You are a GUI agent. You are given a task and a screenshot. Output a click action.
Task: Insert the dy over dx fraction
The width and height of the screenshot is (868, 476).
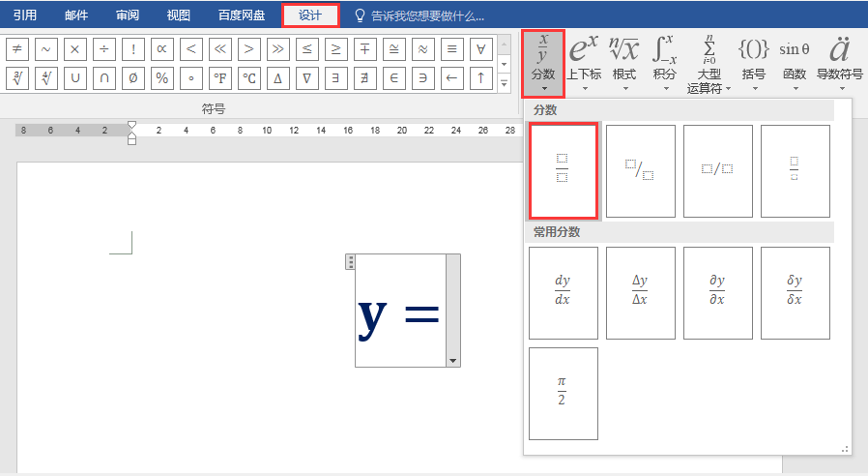563,292
